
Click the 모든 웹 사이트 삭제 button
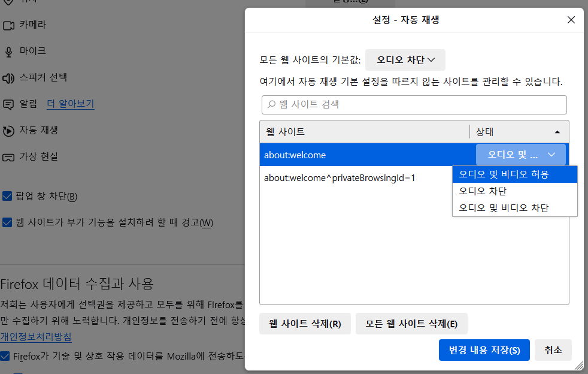[411, 323]
